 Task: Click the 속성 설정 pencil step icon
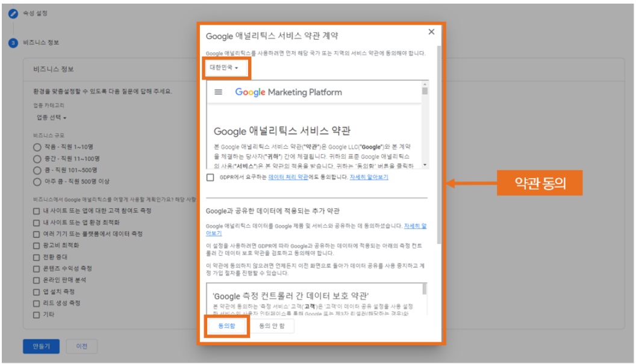tap(13, 13)
